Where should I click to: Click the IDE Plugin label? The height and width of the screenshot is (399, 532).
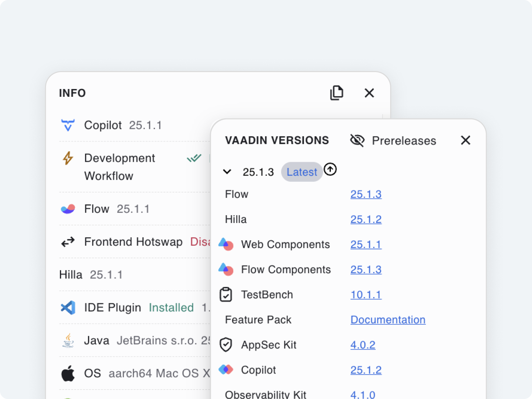click(112, 307)
